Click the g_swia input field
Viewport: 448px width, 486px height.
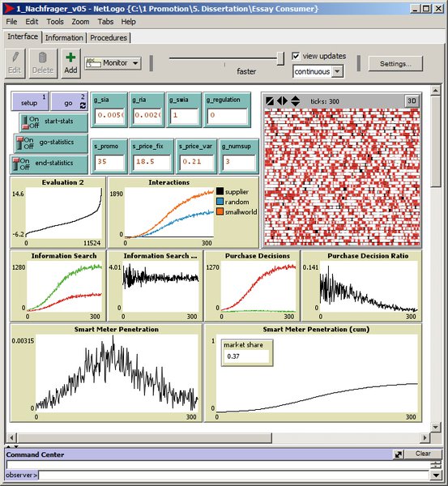coord(184,115)
